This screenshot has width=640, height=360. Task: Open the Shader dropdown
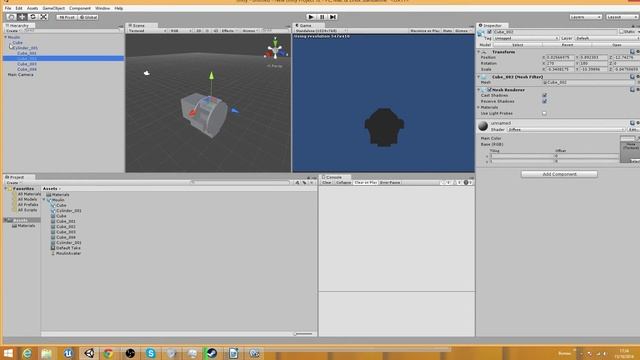[x=566, y=129]
